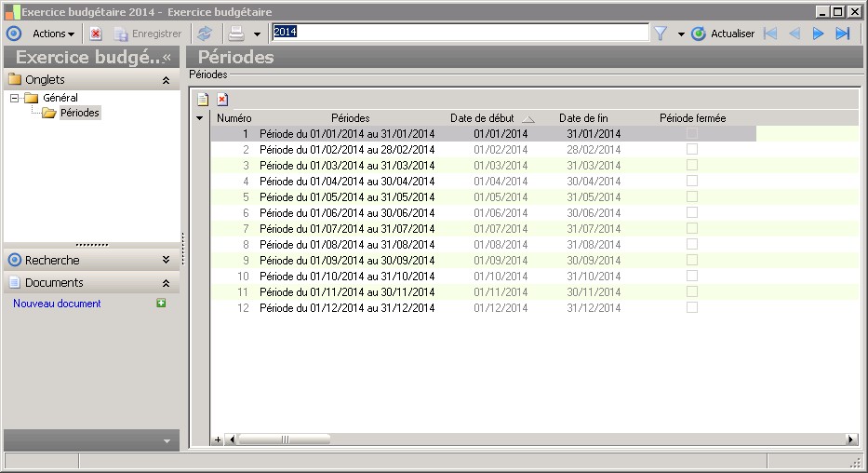Go to the first record
The height and width of the screenshot is (473, 868).
[769, 34]
